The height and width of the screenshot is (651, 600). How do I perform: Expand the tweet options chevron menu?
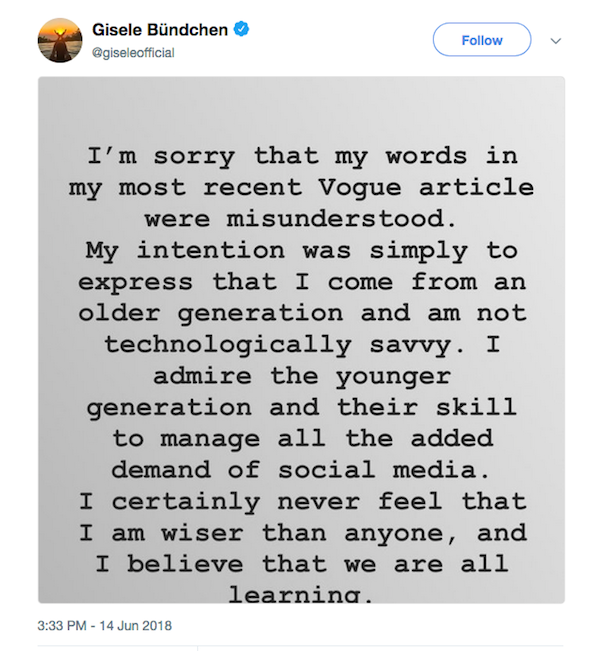tap(556, 41)
